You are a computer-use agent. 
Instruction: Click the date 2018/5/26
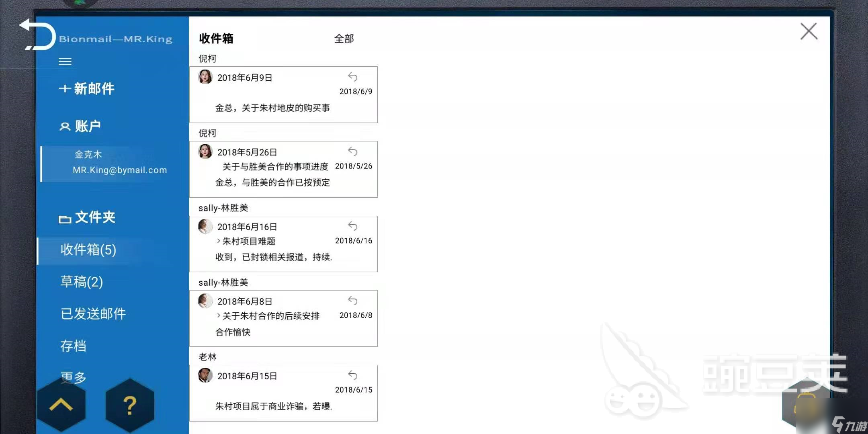click(x=354, y=166)
